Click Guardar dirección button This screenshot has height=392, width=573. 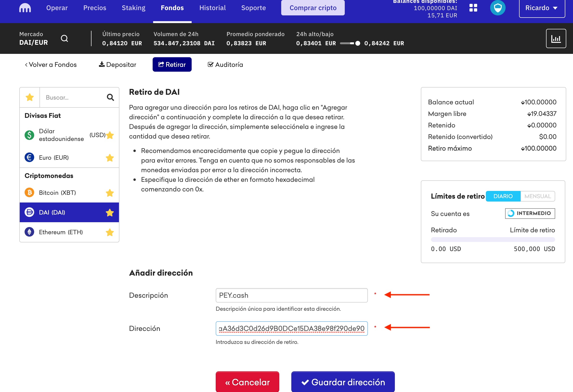pyautogui.click(x=343, y=381)
